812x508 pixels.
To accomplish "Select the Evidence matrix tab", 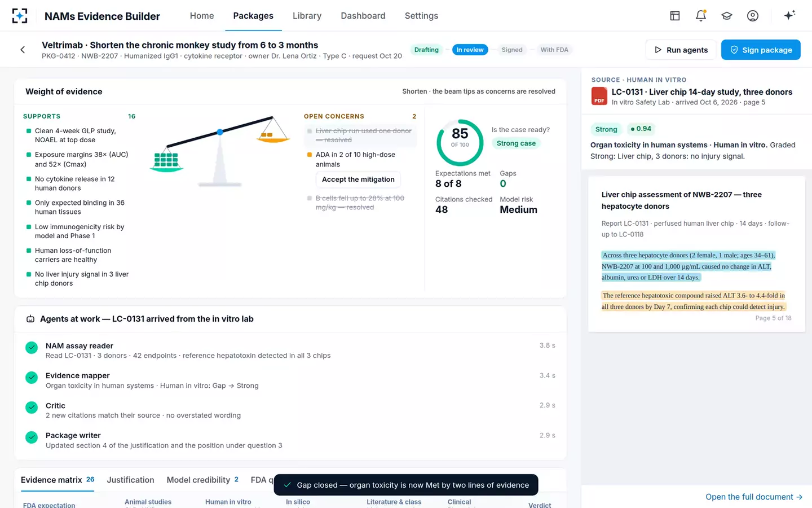I will (58, 480).
